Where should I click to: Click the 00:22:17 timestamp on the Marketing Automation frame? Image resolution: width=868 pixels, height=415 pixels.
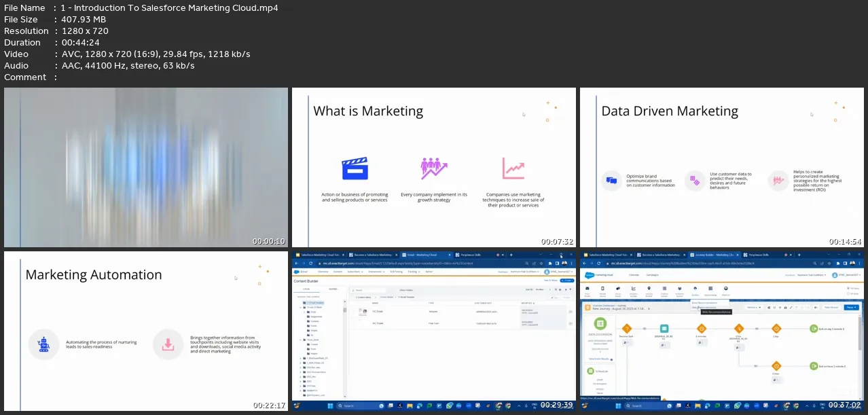[269, 404]
